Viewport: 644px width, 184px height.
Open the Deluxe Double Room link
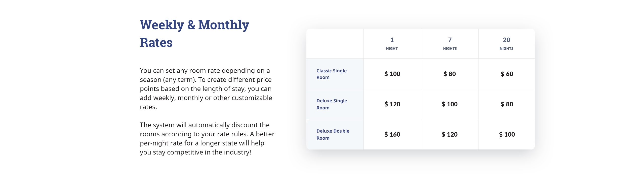333,134
